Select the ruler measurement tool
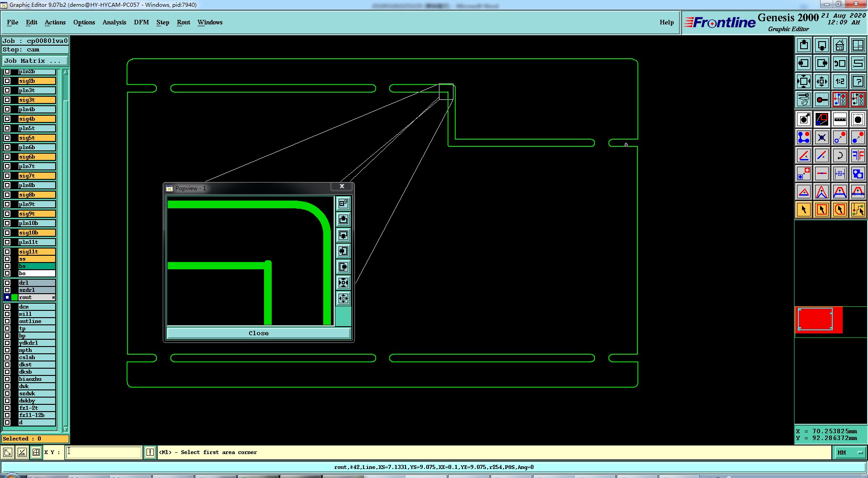 840,119
